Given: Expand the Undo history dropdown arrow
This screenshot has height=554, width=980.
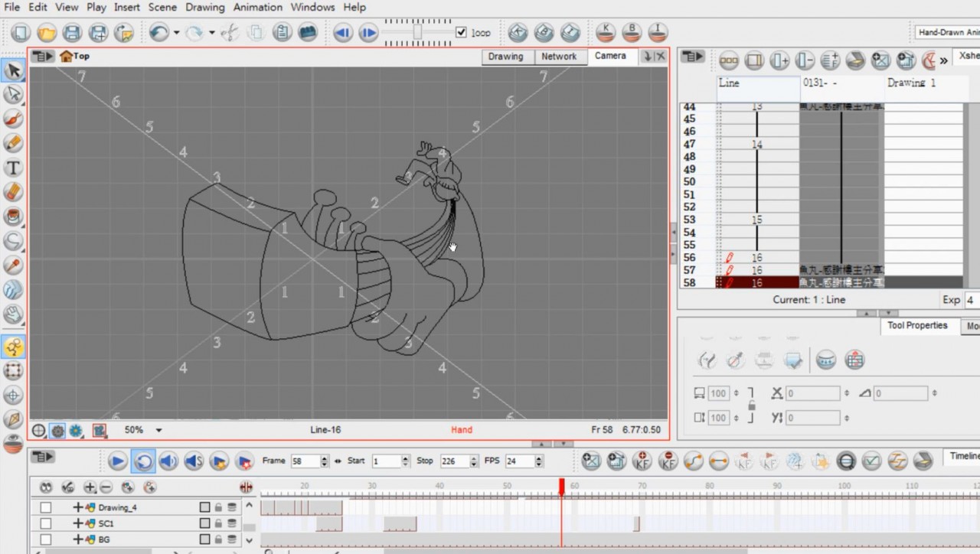Looking at the screenshot, I should click(176, 33).
